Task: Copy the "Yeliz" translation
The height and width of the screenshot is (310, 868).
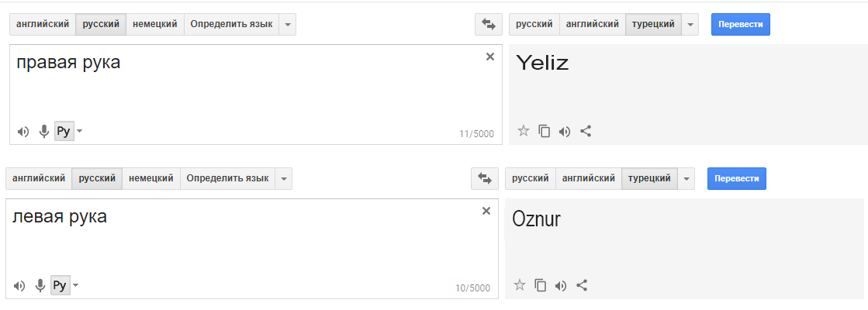Action: (x=545, y=131)
